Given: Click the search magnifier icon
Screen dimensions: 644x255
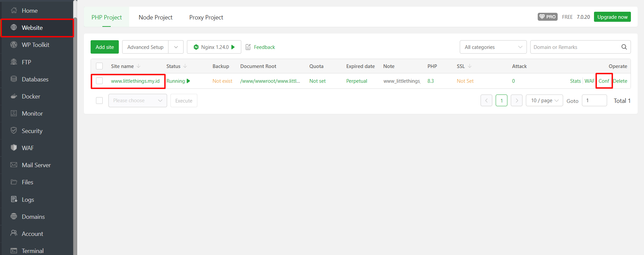Looking at the screenshot, I should (624, 47).
